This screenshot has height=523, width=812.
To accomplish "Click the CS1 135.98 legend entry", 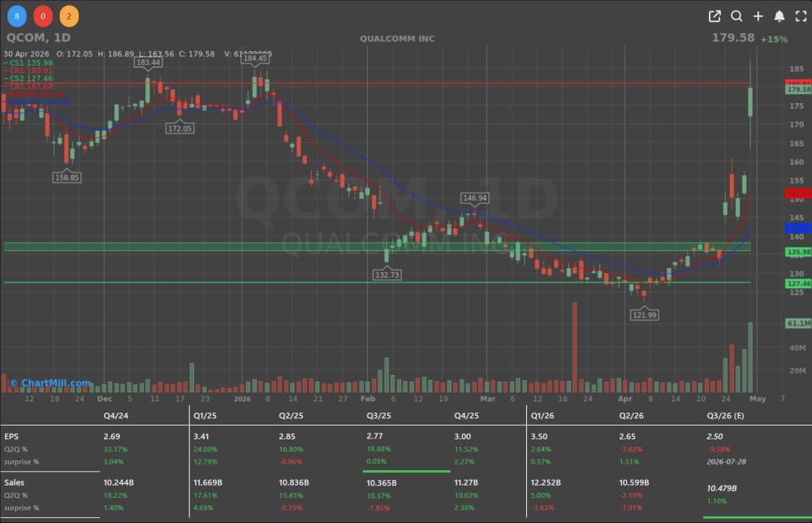I will (28, 63).
